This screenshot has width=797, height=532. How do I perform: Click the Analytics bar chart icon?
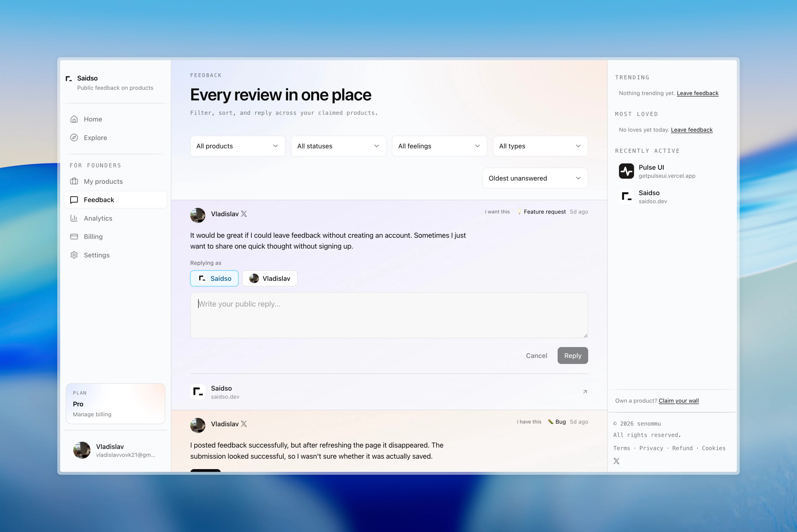pos(74,218)
